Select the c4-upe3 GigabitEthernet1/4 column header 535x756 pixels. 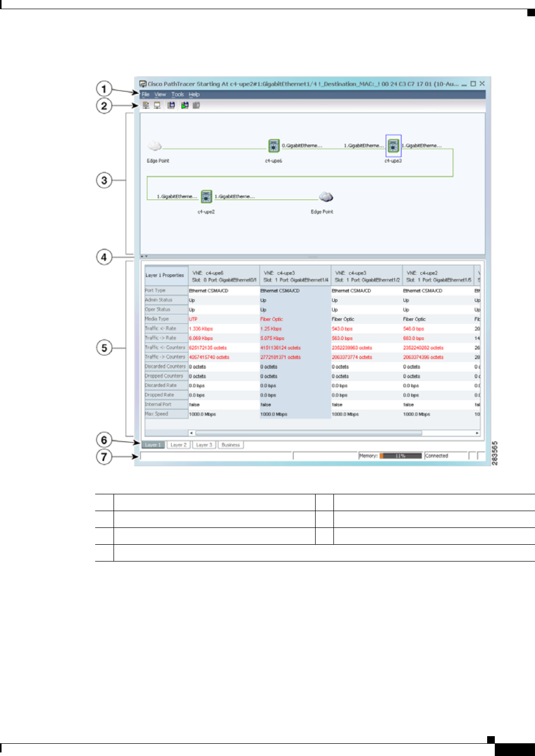tap(295, 276)
